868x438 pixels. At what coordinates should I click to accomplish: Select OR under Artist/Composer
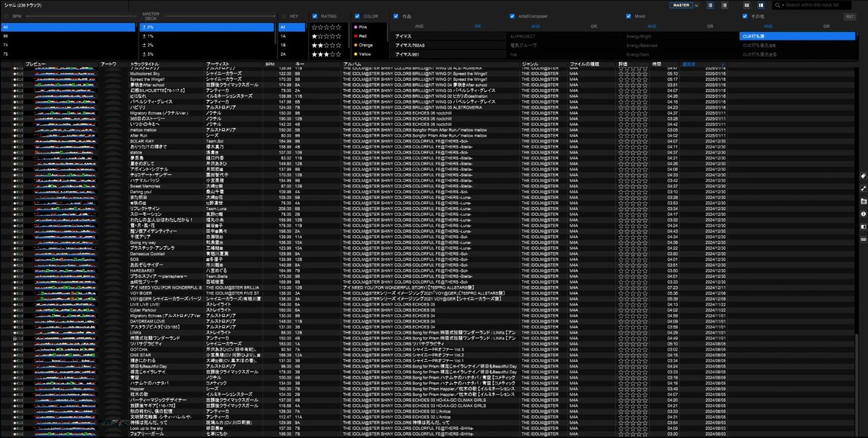594,26
